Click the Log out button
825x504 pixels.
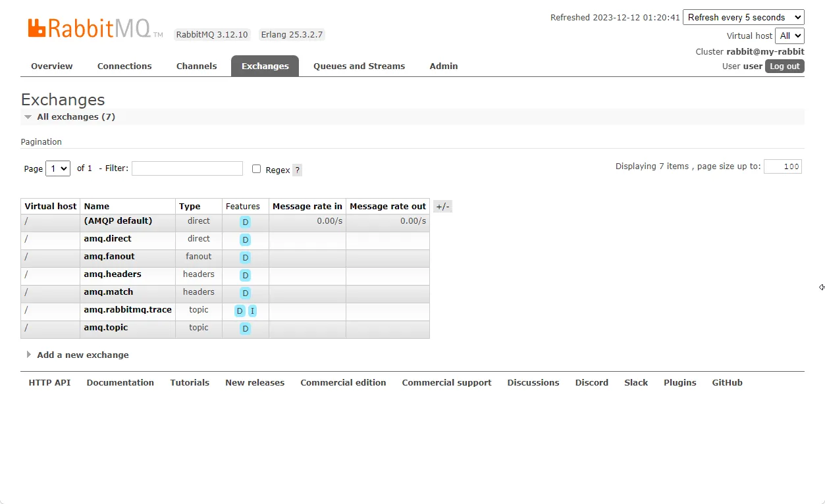click(784, 66)
